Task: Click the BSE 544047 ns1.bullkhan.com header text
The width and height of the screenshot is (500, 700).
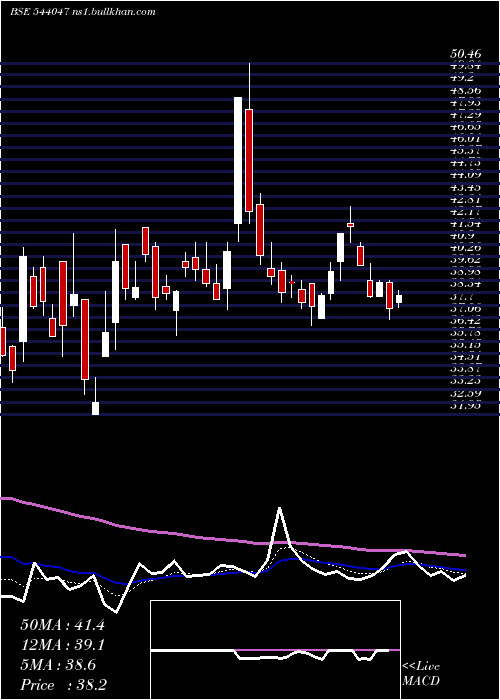Action: 83,12
